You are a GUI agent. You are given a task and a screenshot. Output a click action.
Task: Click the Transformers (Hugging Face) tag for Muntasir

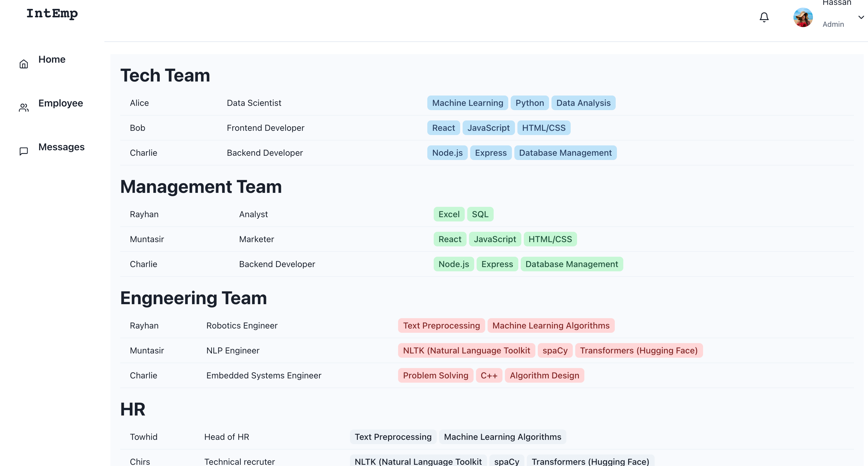639,350
